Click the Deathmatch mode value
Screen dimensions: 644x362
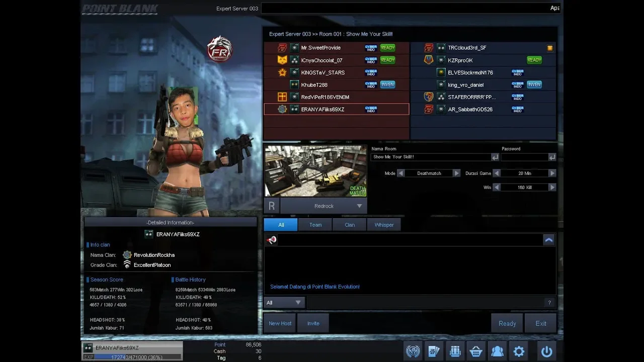tap(429, 173)
